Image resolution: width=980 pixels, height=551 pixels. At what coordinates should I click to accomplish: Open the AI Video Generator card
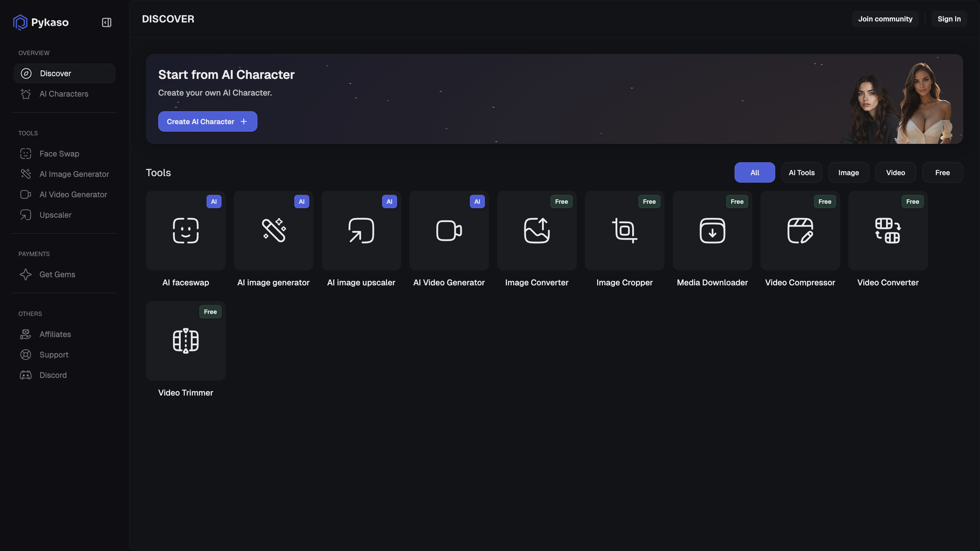[449, 231]
